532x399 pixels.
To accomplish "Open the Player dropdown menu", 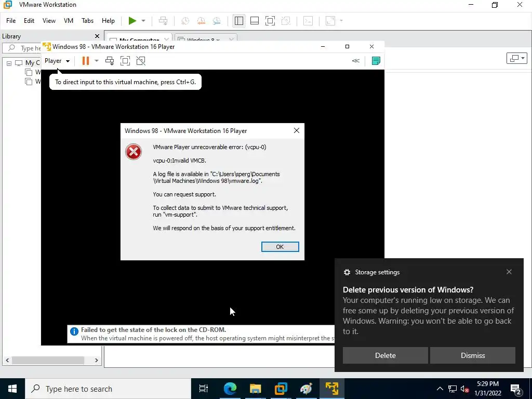I will pyautogui.click(x=57, y=61).
